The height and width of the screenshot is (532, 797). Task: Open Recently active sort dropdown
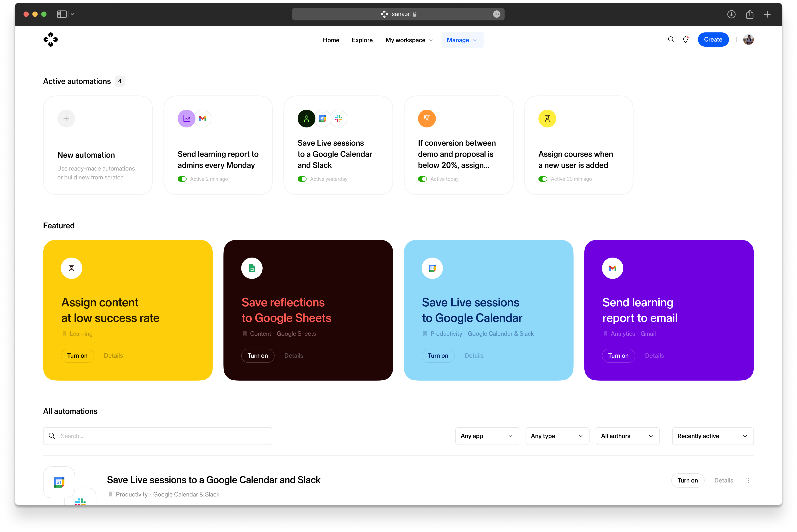tap(713, 436)
